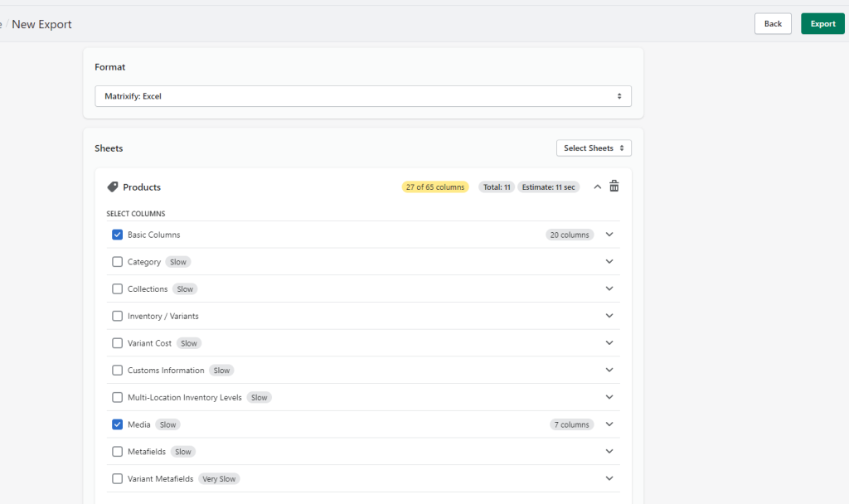This screenshot has height=504, width=849.
Task: Check the Variant Cost checkbox
Action: (117, 342)
